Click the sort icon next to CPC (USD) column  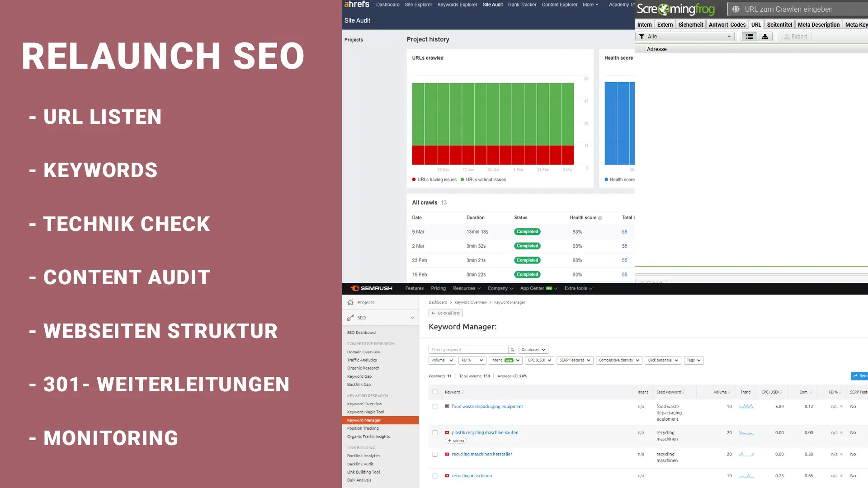[782, 392]
